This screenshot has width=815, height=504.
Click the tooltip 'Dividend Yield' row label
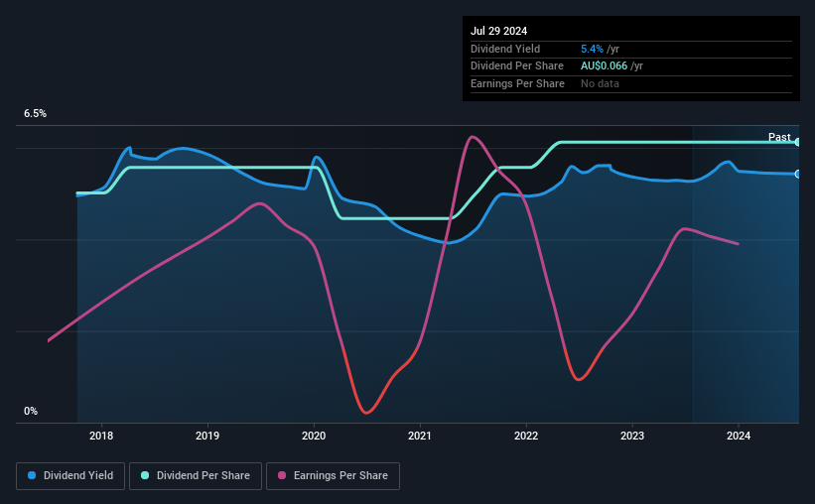point(505,49)
